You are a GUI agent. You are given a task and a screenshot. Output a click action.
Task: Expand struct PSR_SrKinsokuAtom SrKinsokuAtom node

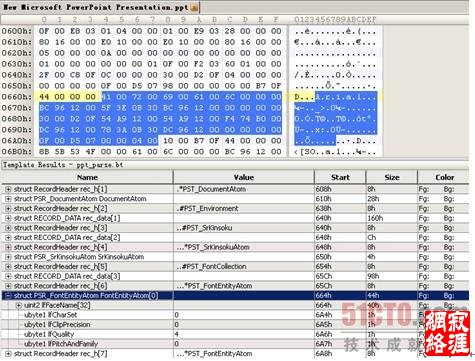tap(8, 257)
